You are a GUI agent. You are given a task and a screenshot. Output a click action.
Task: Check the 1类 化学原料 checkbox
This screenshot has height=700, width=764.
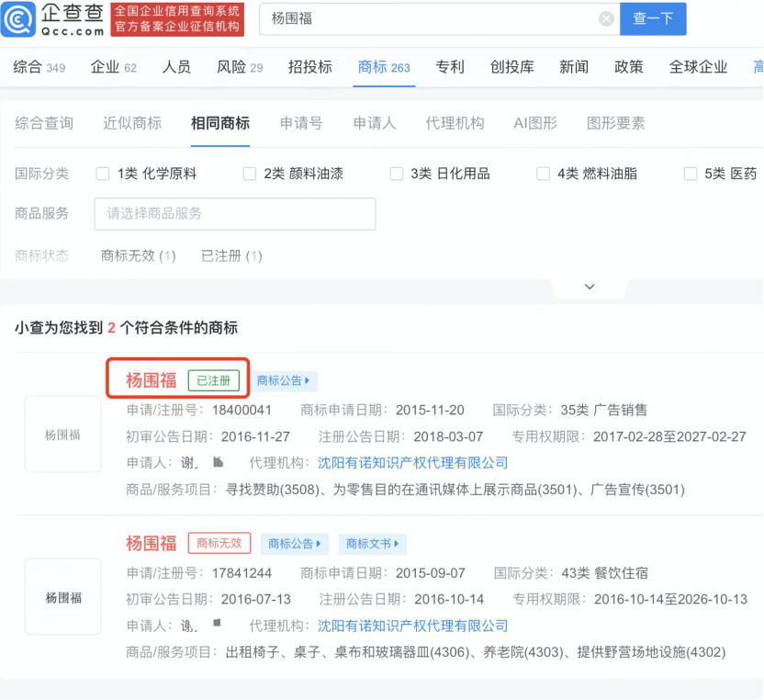[103, 174]
